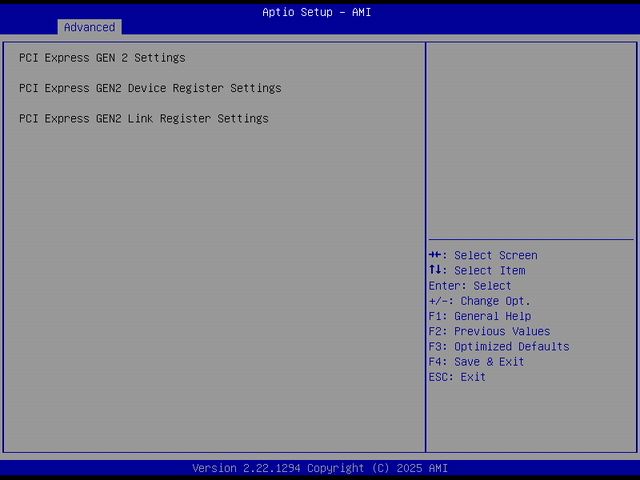
Task: Click the F3: Optimized Defaults line
Action: tap(499, 346)
